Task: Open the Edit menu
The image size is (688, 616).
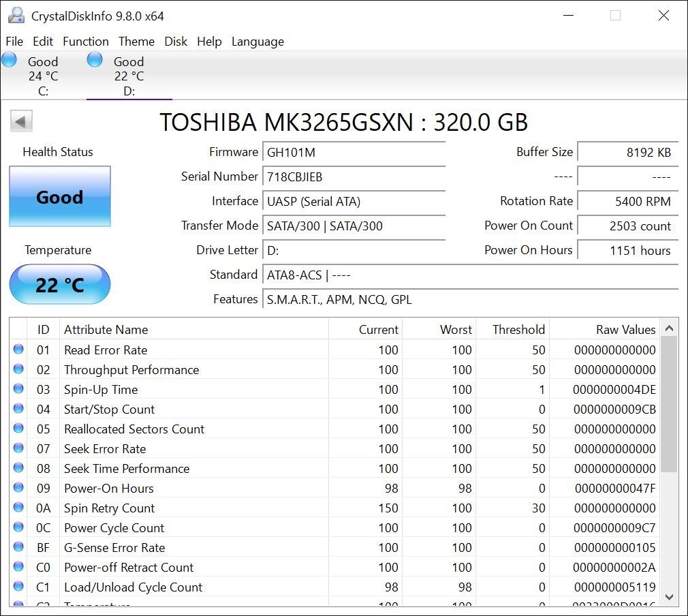Action: point(43,42)
